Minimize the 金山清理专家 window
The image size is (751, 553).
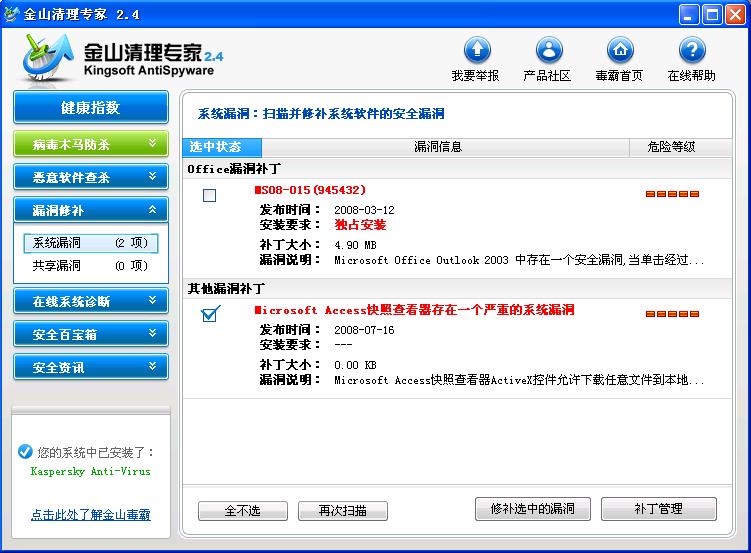tap(689, 15)
